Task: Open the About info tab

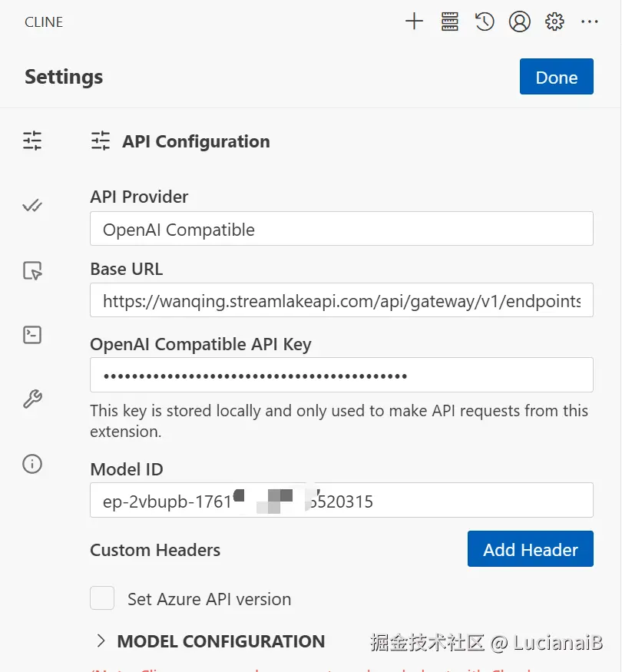Action: click(32, 464)
